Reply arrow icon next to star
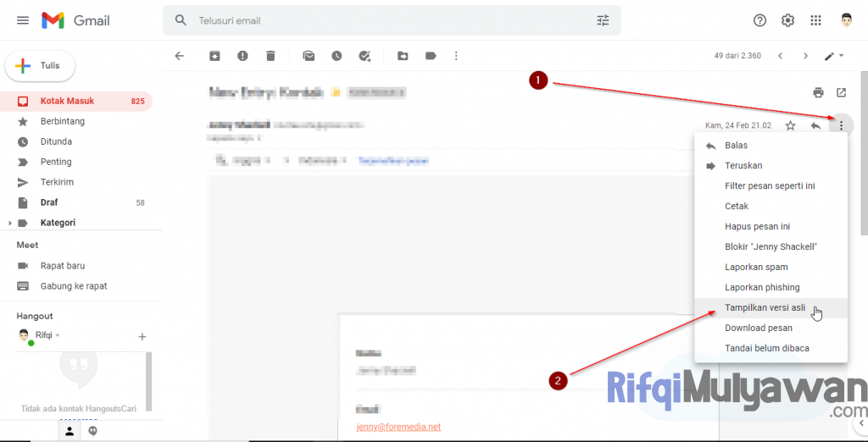The height and width of the screenshot is (442, 868). [x=815, y=125]
